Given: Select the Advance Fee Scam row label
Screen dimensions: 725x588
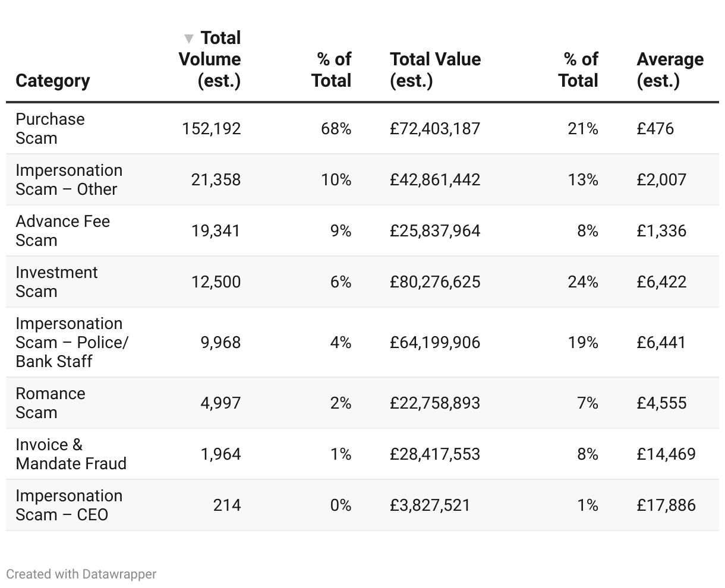Looking at the screenshot, I should click(62, 230).
